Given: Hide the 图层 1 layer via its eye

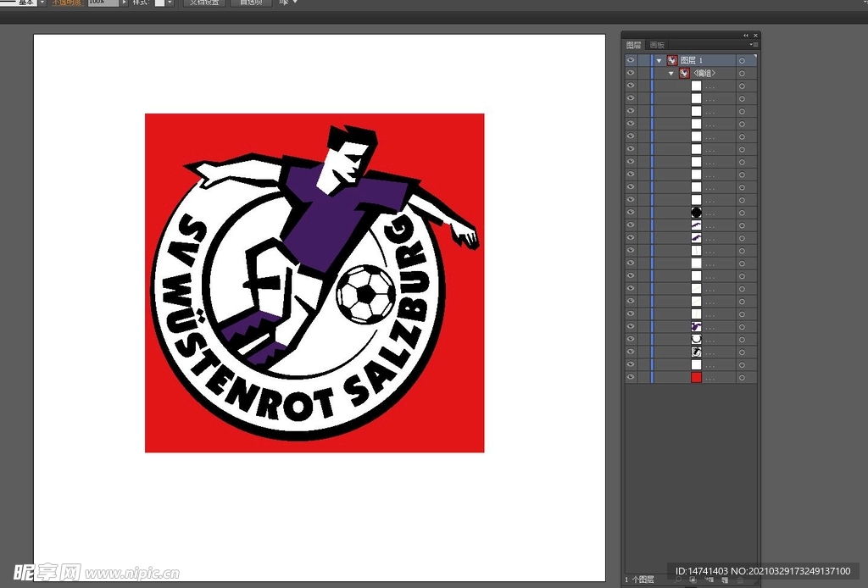Looking at the screenshot, I should [631, 60].
